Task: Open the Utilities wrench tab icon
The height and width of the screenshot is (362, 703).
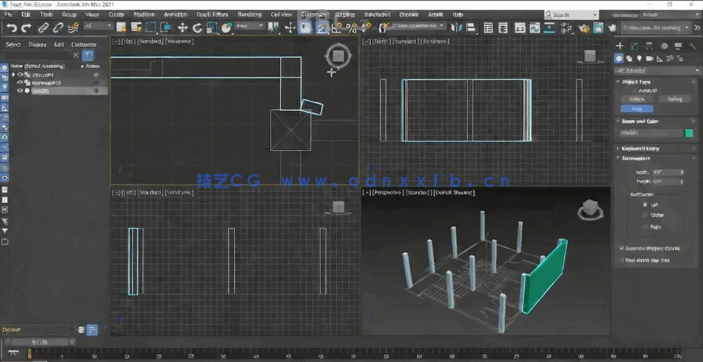Action: pyautogui.click(x=693, y=46)
